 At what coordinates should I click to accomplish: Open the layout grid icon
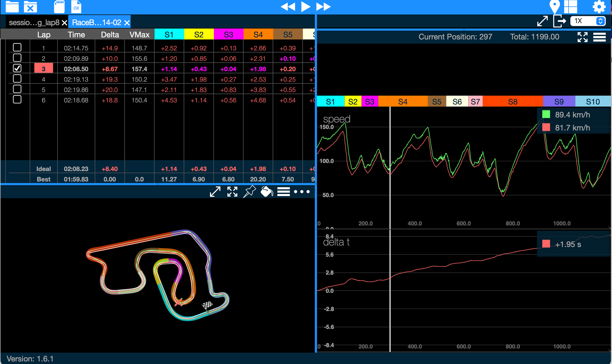click(x=571, y=7)
